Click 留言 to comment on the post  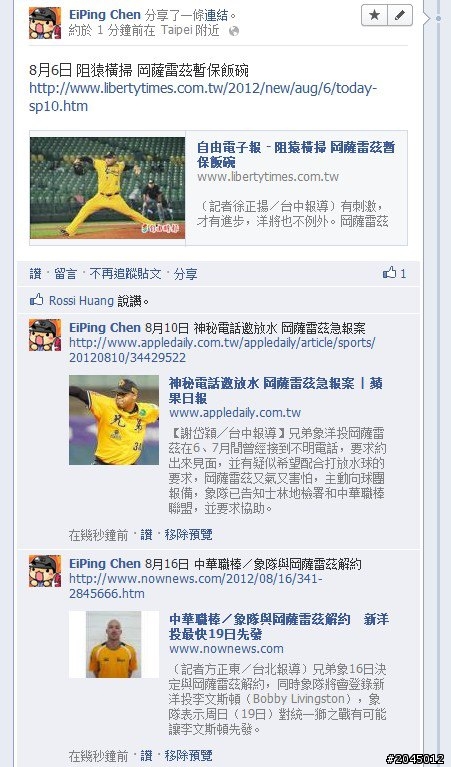coord(66,274)
